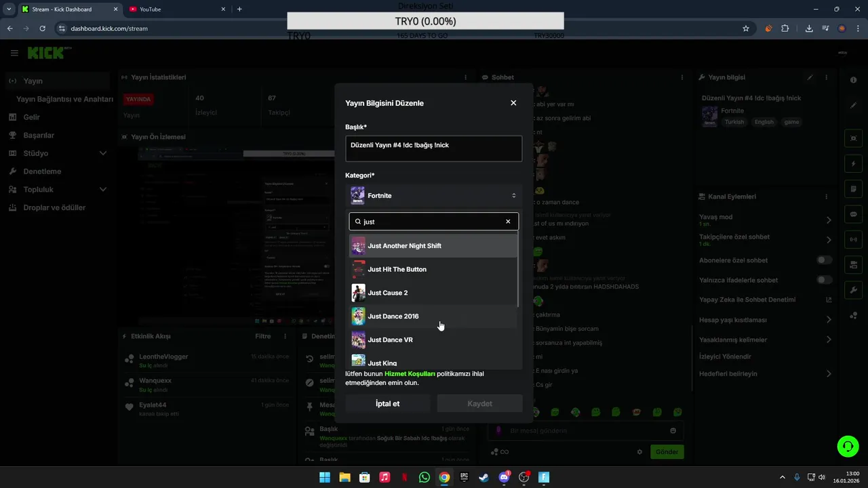Close the Yayın Bilgisini Düzenle dialog
Viewport: 868px width, 488px height.
[x=513, y=103]
